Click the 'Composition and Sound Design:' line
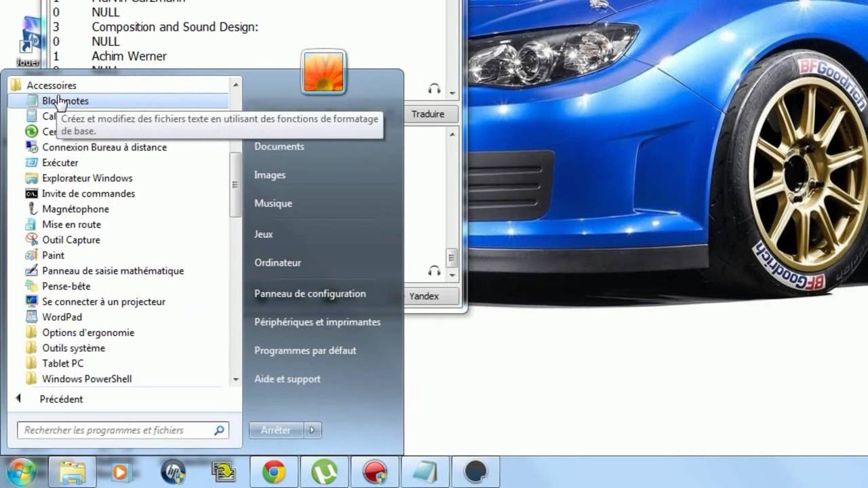 pos(175,27)
